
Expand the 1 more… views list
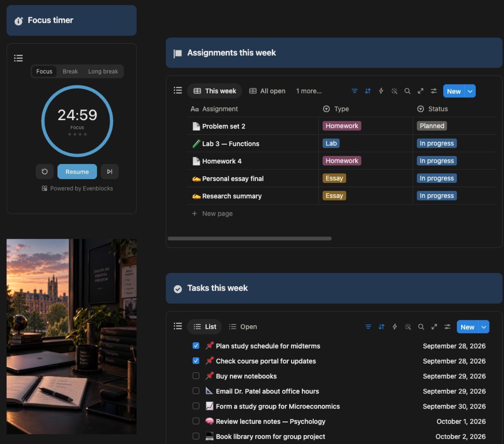pyautogui.click(x=309, y=91)
